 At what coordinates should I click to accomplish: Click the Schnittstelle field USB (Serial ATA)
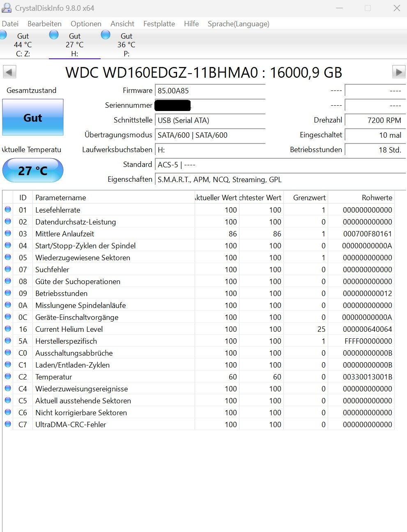pyautogui.click(x=210, y=120)
